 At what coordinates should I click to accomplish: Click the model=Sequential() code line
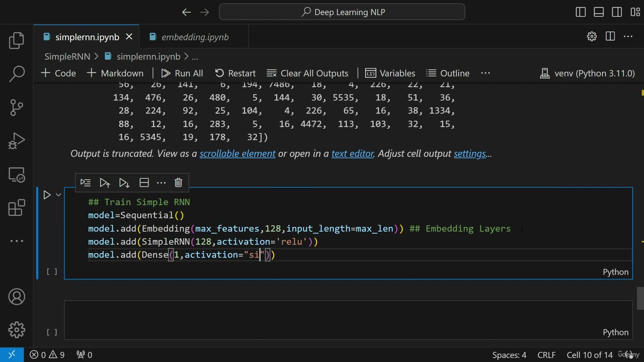point(136,215)
